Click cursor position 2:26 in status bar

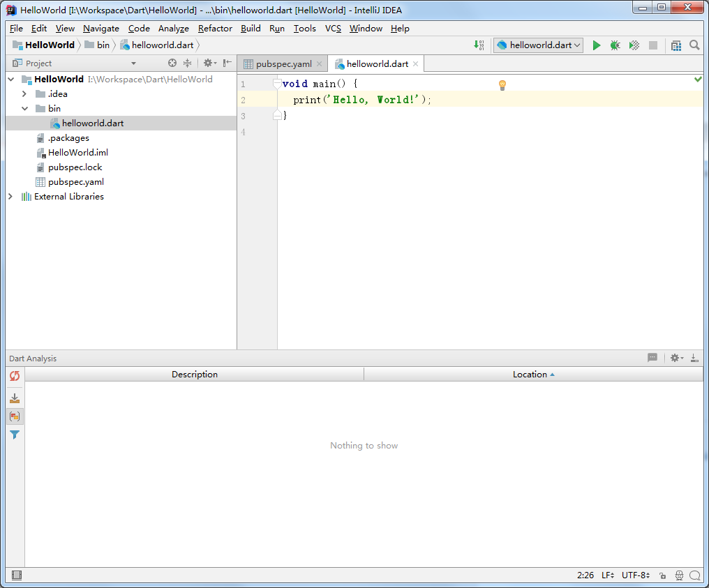[x=585, y=575]
